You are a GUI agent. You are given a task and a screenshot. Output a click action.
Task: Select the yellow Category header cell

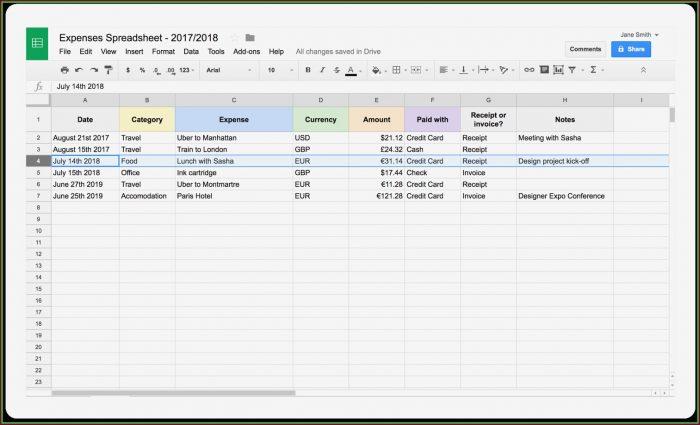pos(147,120)
